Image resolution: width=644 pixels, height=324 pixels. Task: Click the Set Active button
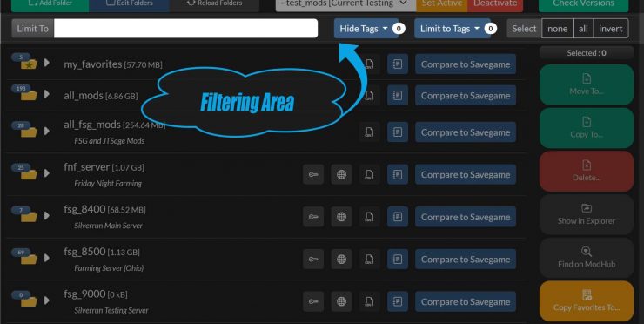pos(441,4)
